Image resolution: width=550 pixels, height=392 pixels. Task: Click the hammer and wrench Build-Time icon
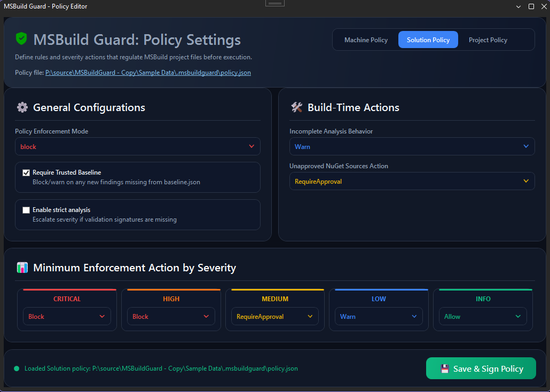click(297, 107)
